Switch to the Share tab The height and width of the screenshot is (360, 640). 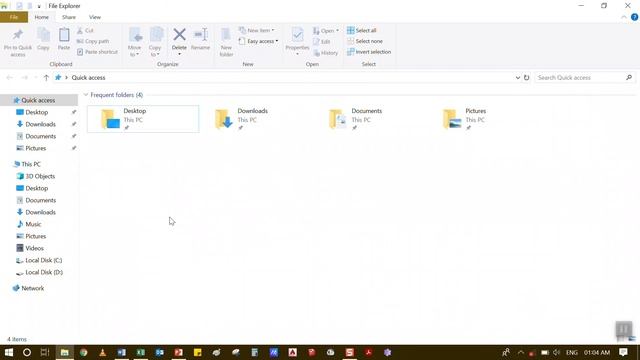pyautogui.click(x=69, y=17)
